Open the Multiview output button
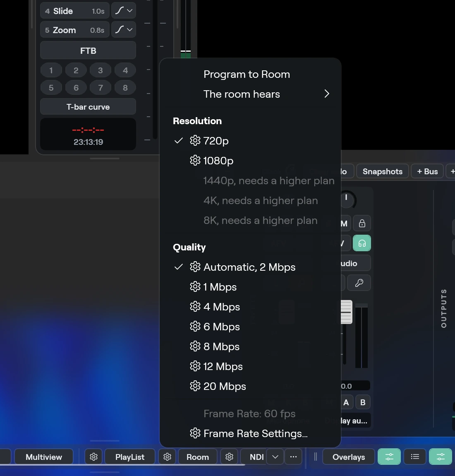This screenshot has width=455, height=476. click(44, 457)
